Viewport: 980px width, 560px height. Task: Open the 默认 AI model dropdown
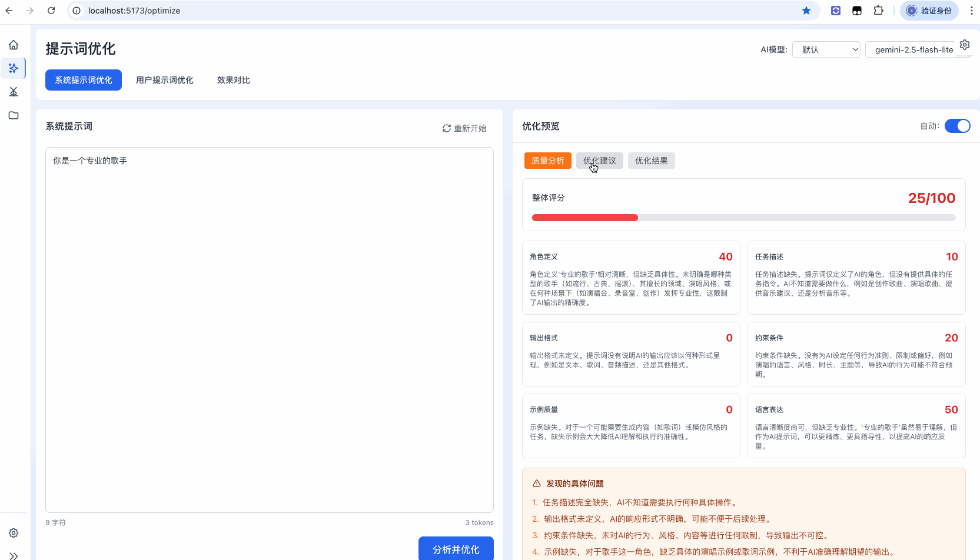coord(826,49)
